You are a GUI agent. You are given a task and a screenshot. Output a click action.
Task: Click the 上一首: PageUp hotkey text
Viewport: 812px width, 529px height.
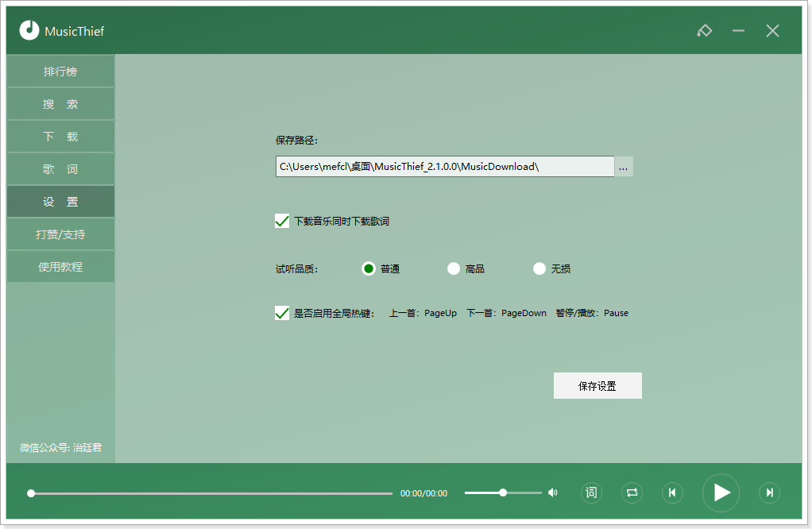click(423, 313)
